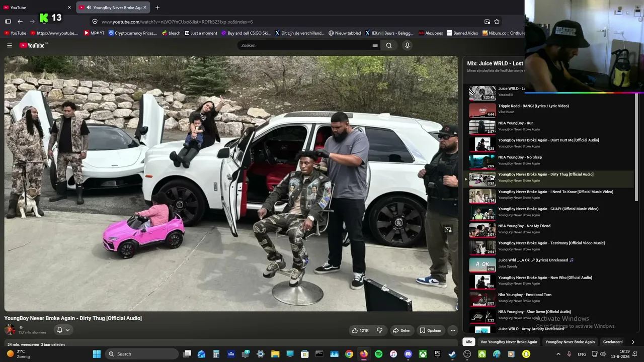Image resolution: width=644 pixels, height=362 pixels.
Task: Focus the Zoeken search field
Action: point(304,45)
